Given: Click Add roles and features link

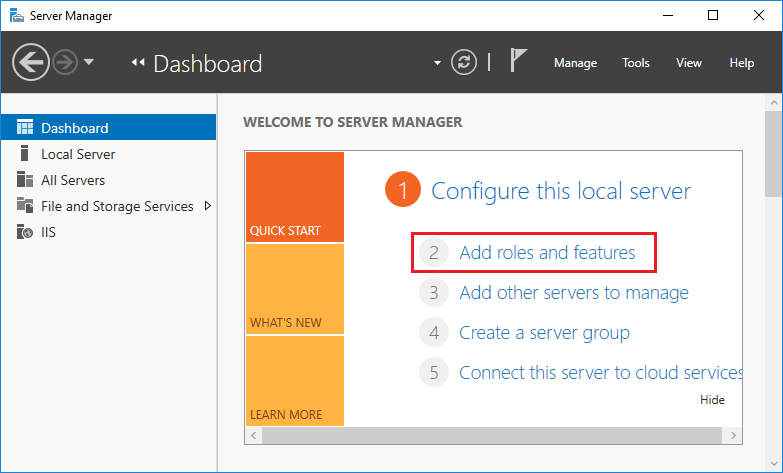Looking at the screenshot, I should click(547, 253).
